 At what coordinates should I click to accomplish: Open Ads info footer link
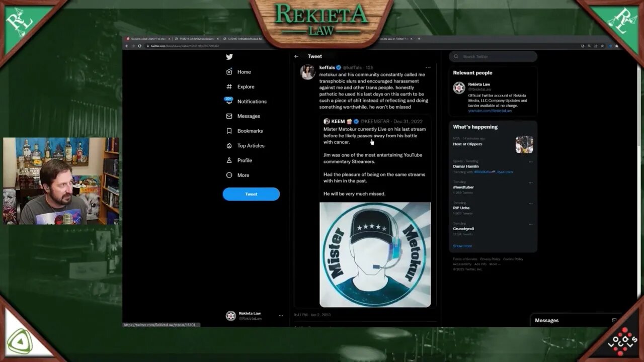pos(480,264)
